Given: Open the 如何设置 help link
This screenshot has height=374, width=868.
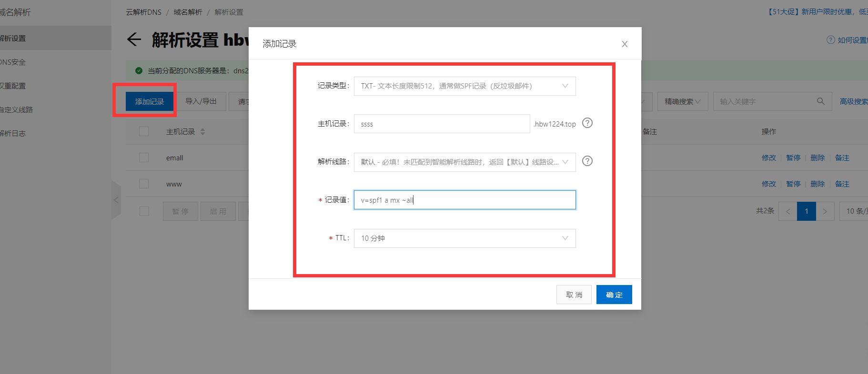Looking at the screenshot, I should [852, 40].
